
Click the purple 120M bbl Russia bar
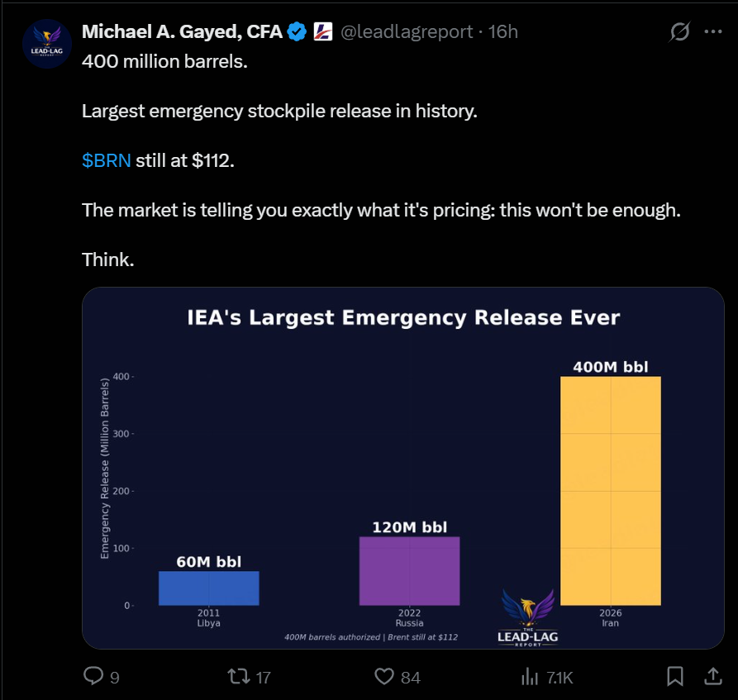click(409, 571)
